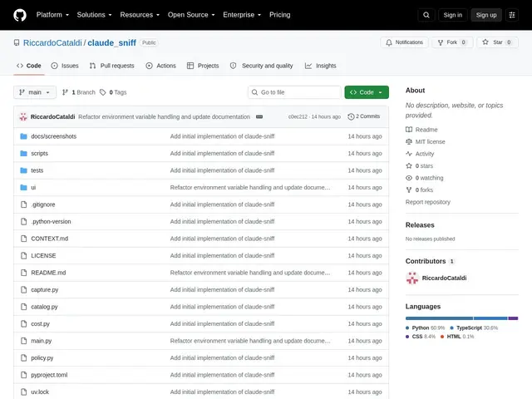Switch to Security and quality tab
The height and width of the screenshot is (399, 532).
pyautogui.click(x=261, y=66)
